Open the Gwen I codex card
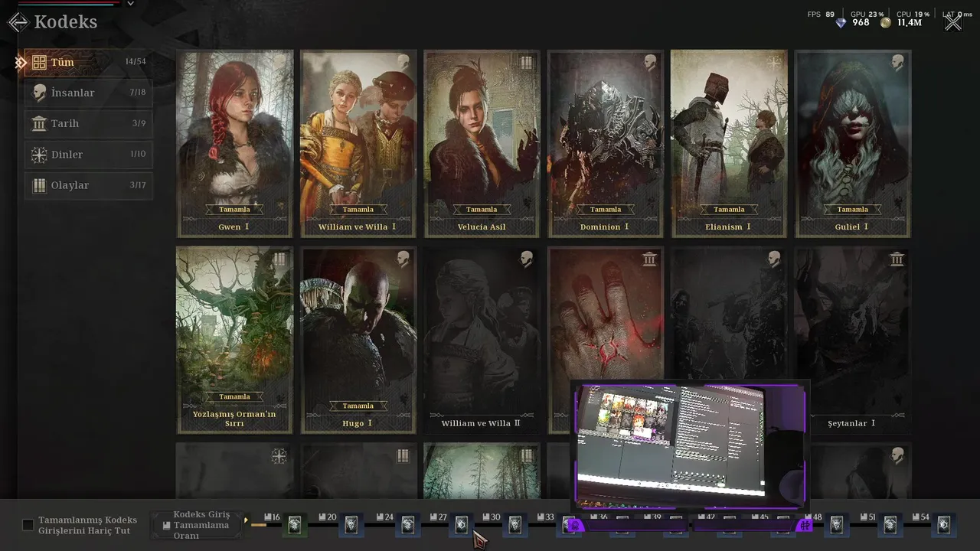The width and height of the screenshot is (980, 551). click(x=235, y=144)
